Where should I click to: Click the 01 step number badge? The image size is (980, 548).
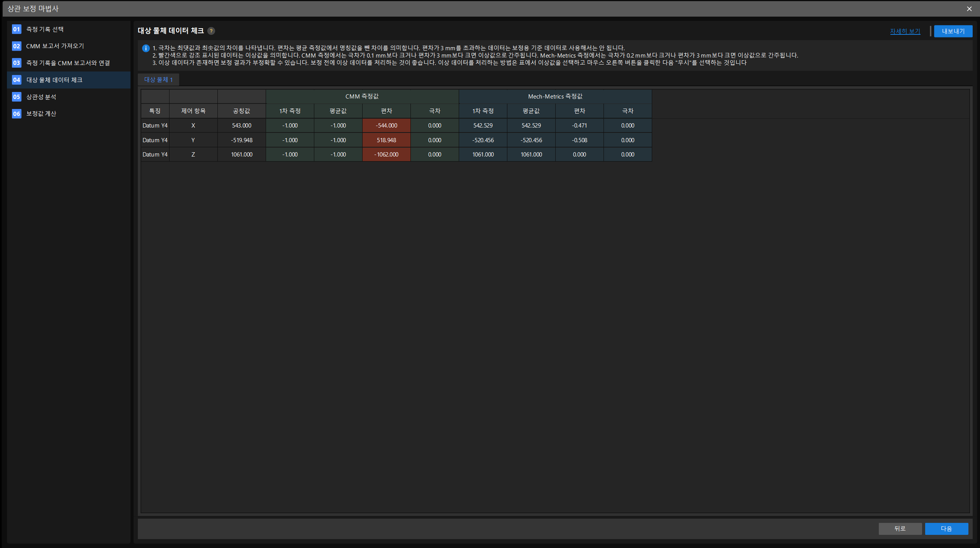[x=17, y=29]
